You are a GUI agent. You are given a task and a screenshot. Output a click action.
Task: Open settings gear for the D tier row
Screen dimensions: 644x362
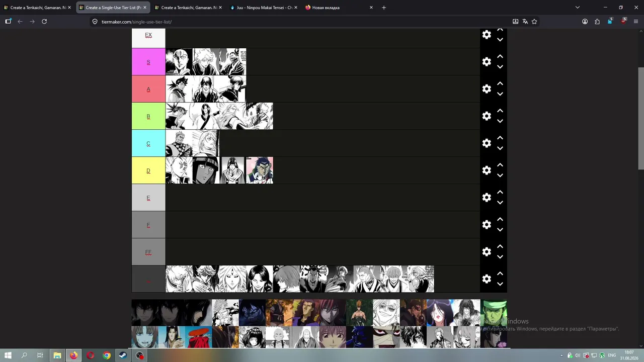(x=487, y=170)
